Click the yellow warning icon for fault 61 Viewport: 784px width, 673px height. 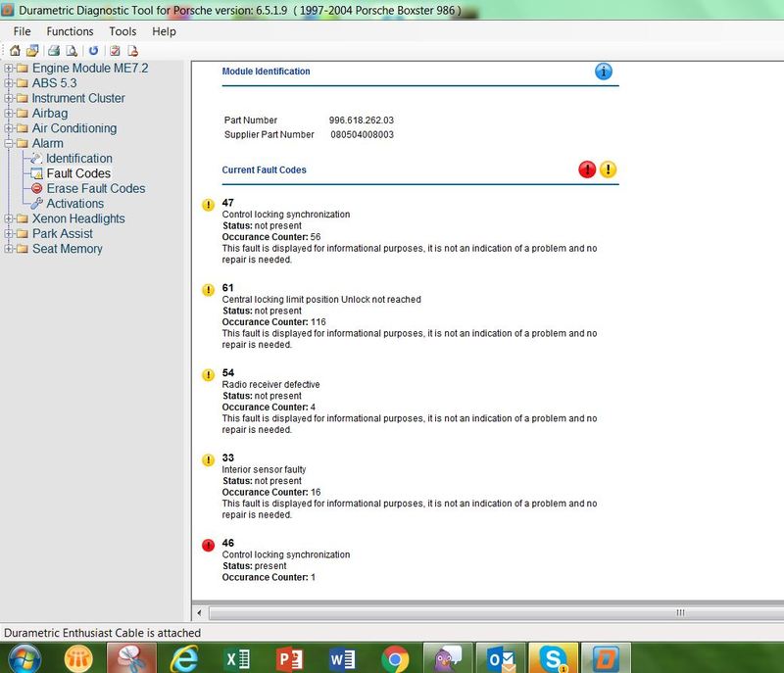pyautogui.click(x=208, y=290)
